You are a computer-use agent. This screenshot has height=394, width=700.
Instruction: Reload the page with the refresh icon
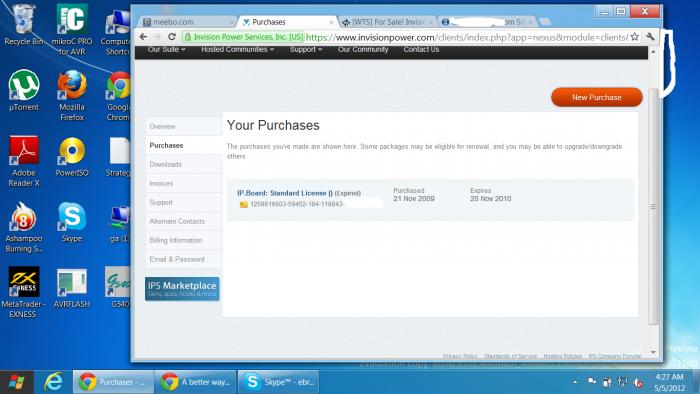point(172,37)
